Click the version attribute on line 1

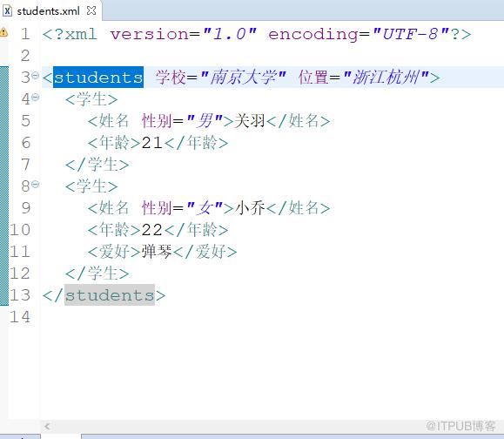pos(150,34)
